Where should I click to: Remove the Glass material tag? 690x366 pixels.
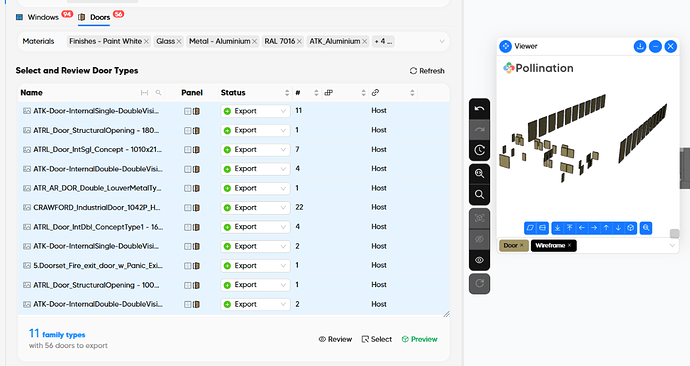pos(179,41)
